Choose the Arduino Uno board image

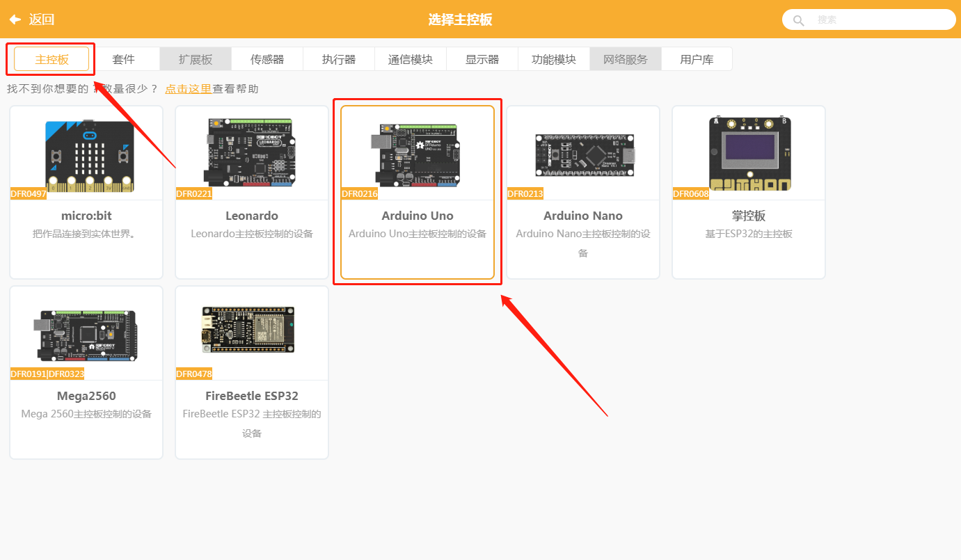418,154
